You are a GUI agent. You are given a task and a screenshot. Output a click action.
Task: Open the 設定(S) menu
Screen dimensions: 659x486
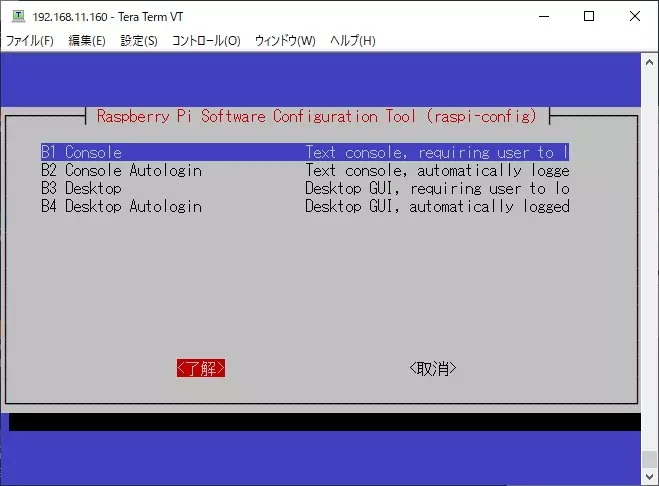point(139,41)
